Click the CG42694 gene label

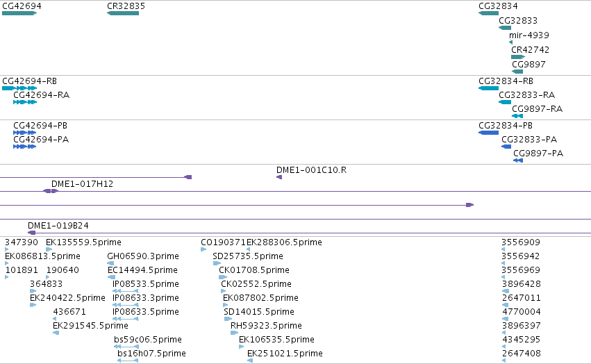coord(22,6)
